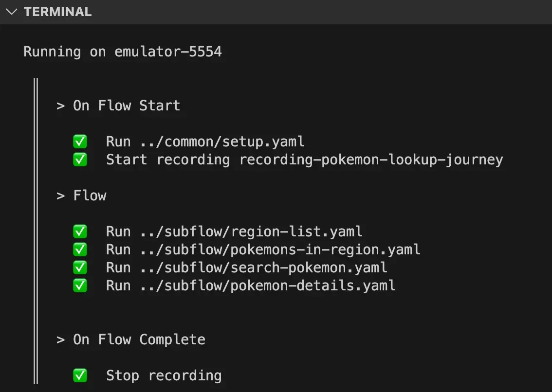Open the ../common/setup.yaml file path
This screenshot has width=552, height=392.
point(222,142)
